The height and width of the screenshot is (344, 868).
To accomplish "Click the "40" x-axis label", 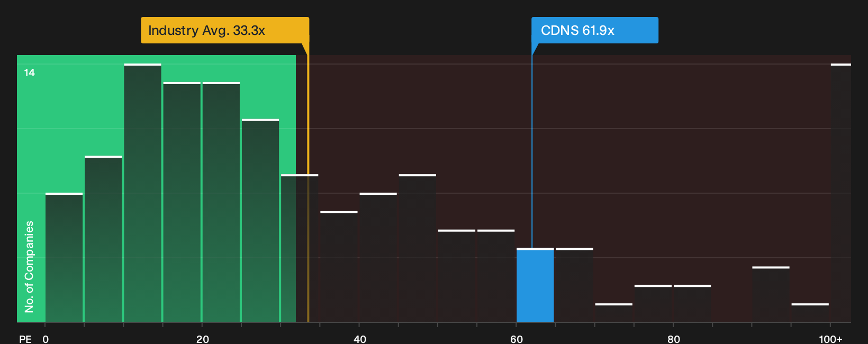I will coord(359,339).
